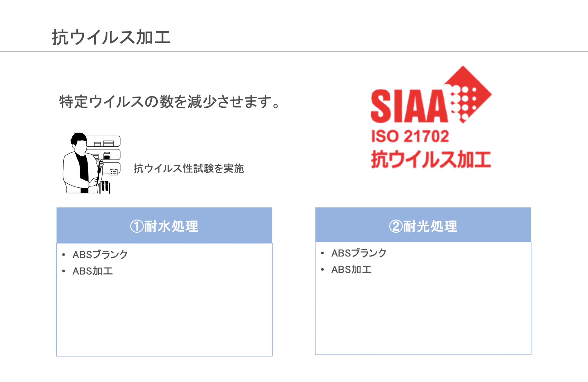The height and width of the screenshot is (382, 588).
Task: Click the shelf jar in lab illustration
Action: click(107, 155)
